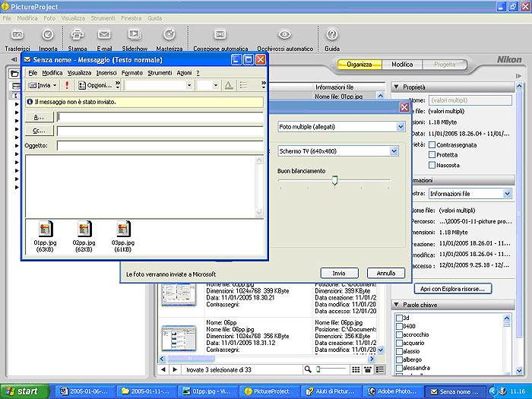Click the bullet list icon in message toolbar
Screen dimensions: 532x399
coord(243,85)
